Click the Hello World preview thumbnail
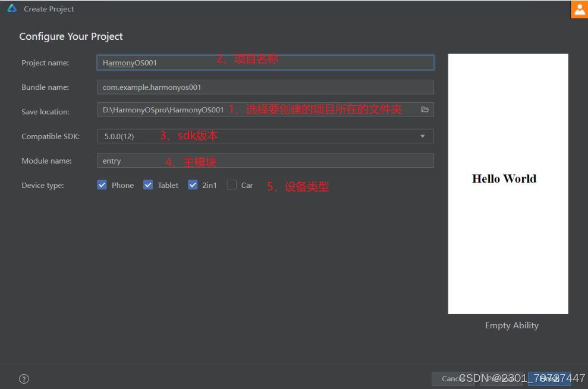588x389 pixels. [508, 184]
